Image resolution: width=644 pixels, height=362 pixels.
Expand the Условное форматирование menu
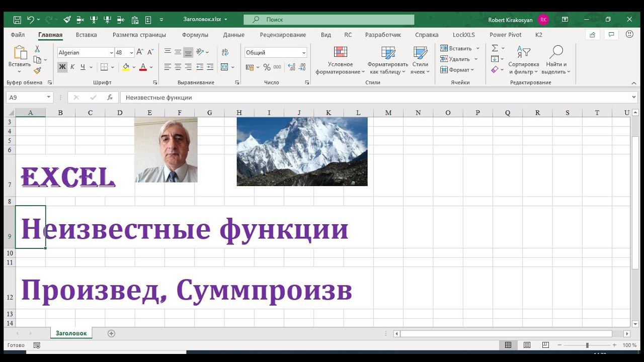coord(340,60)
